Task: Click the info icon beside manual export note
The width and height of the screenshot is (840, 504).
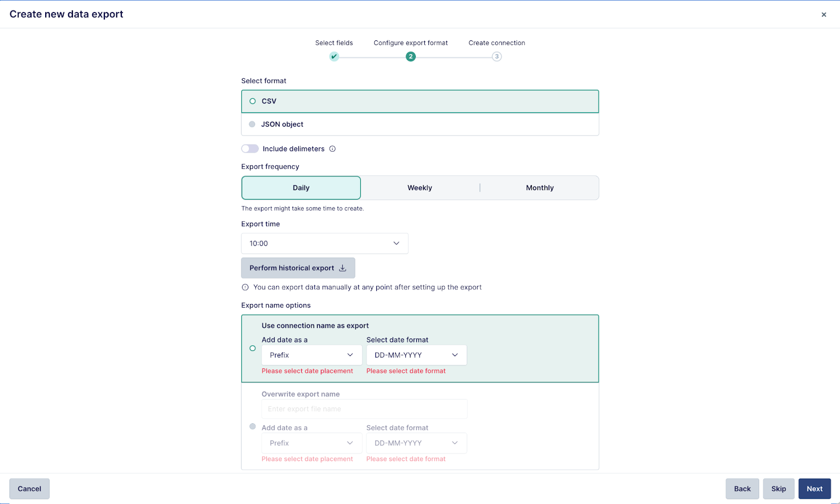Action: click(x=245, y=288)
